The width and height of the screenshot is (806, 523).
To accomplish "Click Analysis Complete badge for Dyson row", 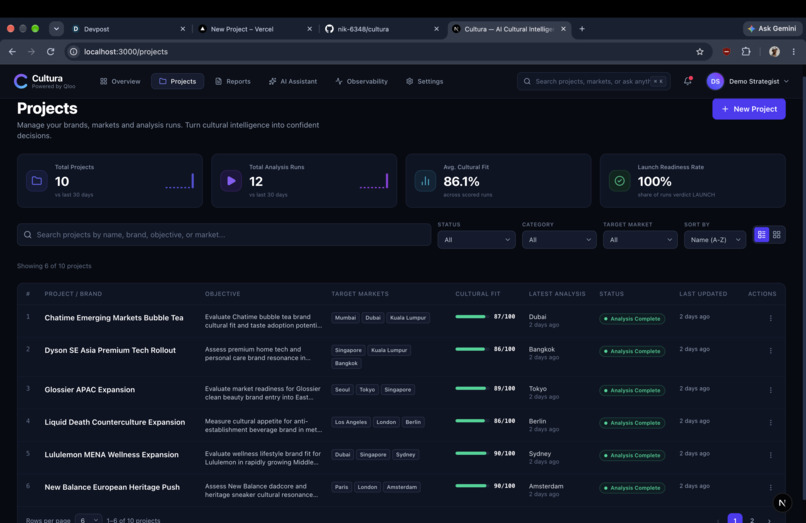I will 632,351.
